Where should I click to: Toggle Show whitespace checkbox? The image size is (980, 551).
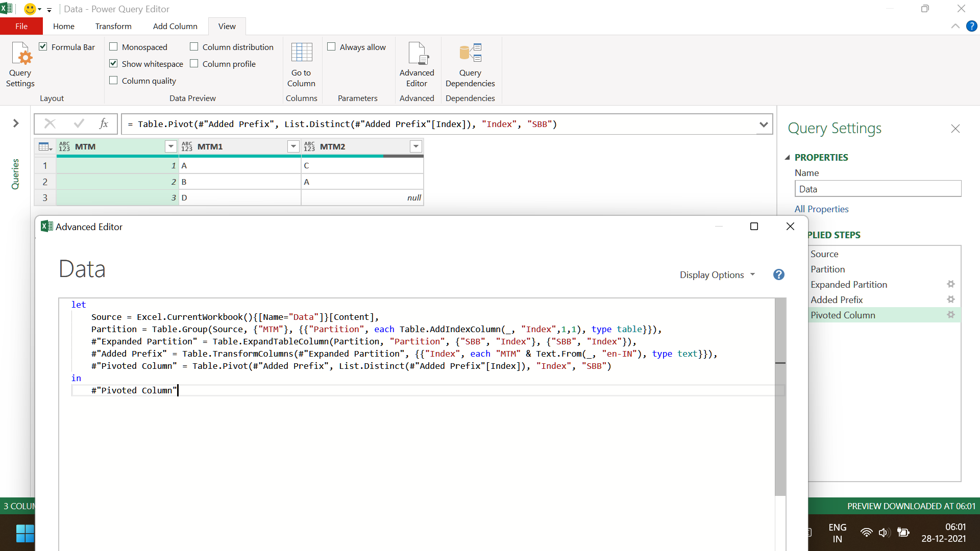tap(113, 63)
